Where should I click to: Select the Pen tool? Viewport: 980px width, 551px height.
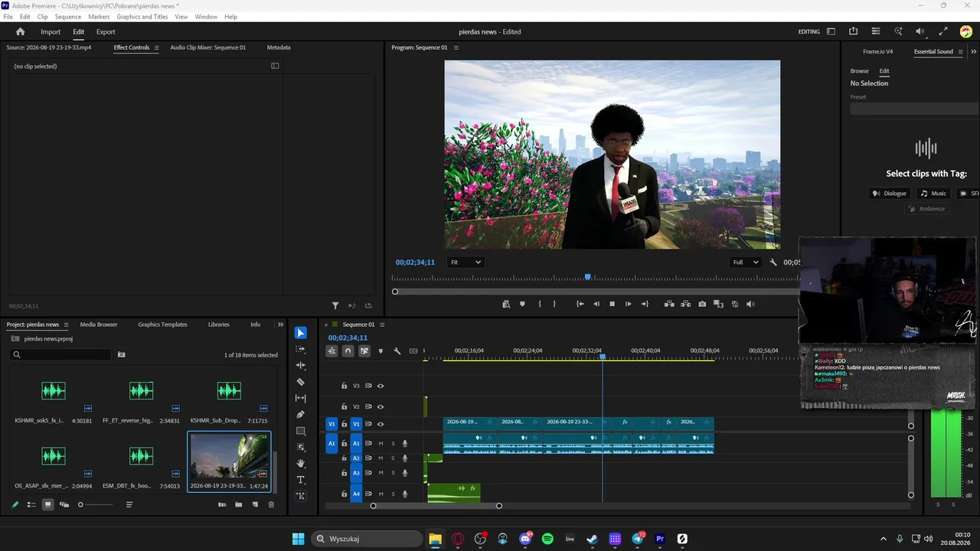(x=300, y=415)
